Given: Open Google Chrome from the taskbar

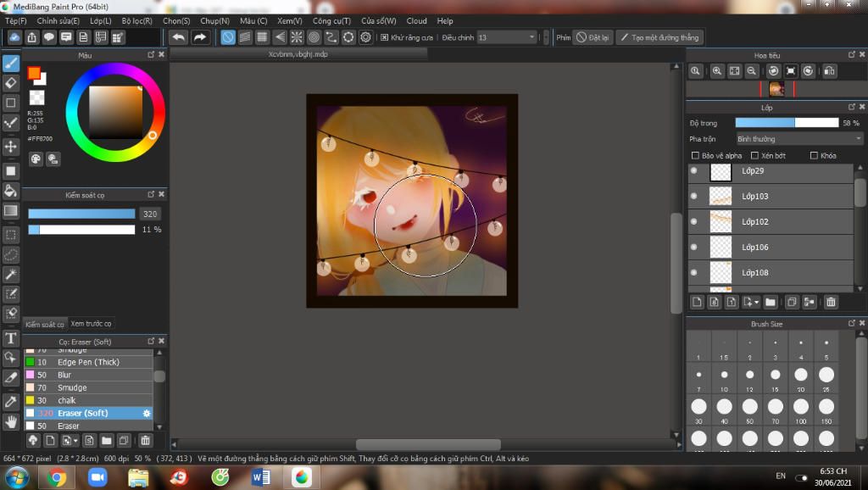Looking at the screenshot, I should [x=57, y=477].
